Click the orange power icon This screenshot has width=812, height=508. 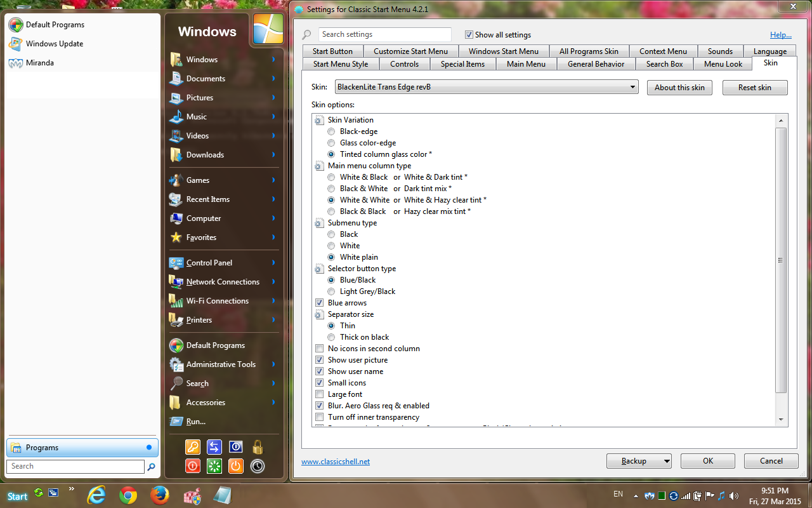[235, 466]
